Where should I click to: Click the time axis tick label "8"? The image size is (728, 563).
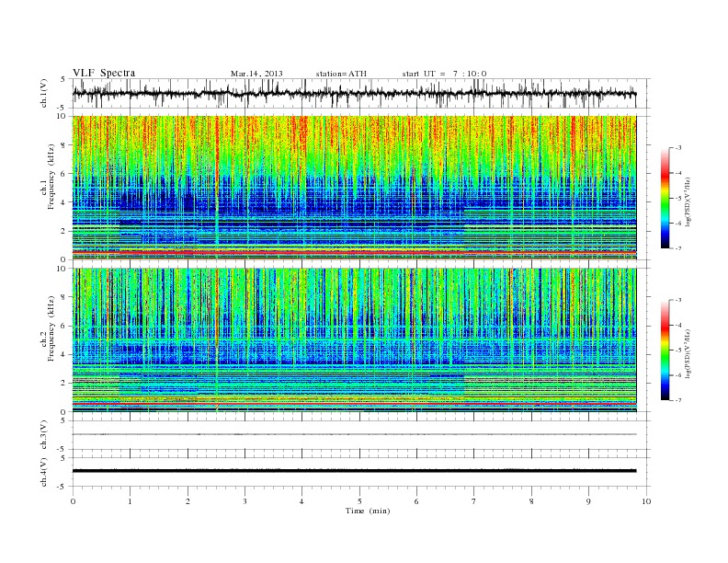tap(531, 501)
